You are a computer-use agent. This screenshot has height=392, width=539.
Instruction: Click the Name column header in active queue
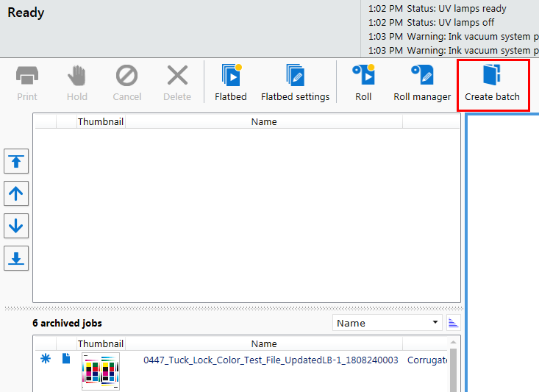coord(263,121)
